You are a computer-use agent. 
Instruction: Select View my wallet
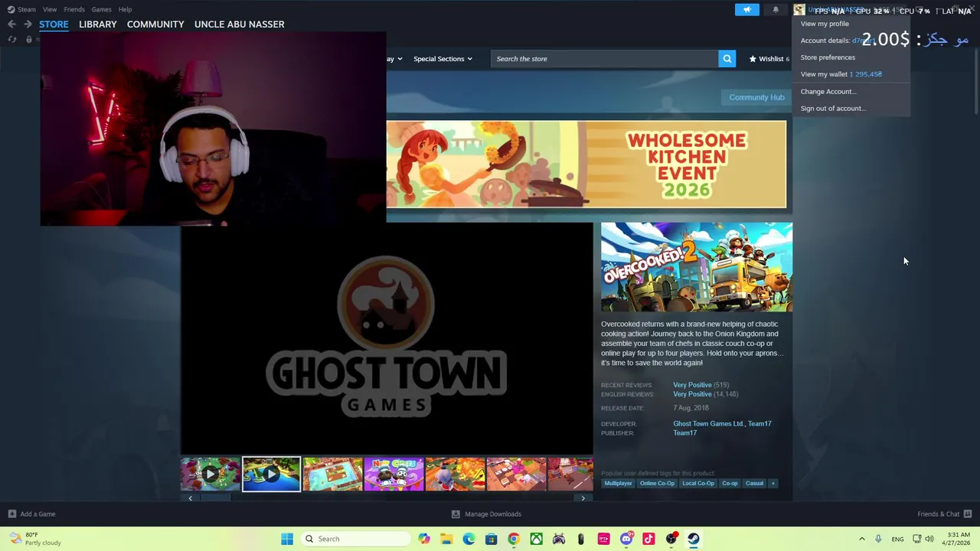click(x=841, y=74)
